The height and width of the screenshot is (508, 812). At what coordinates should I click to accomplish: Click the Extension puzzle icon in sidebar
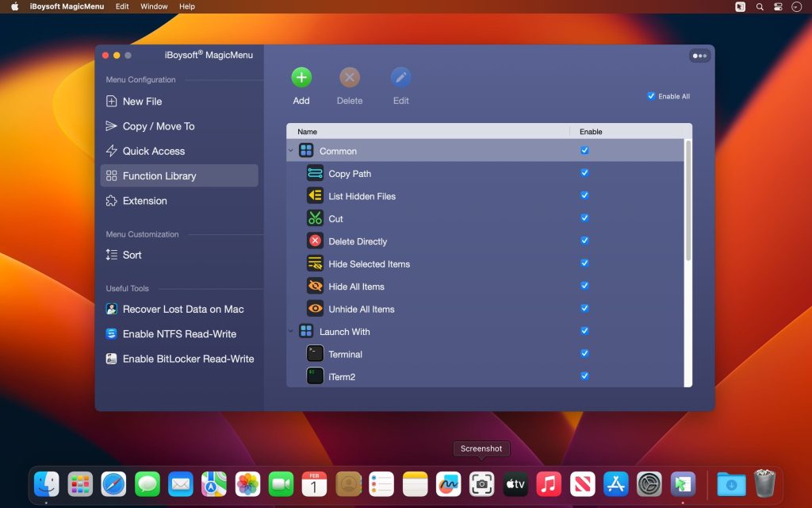[x=113, y=201]
